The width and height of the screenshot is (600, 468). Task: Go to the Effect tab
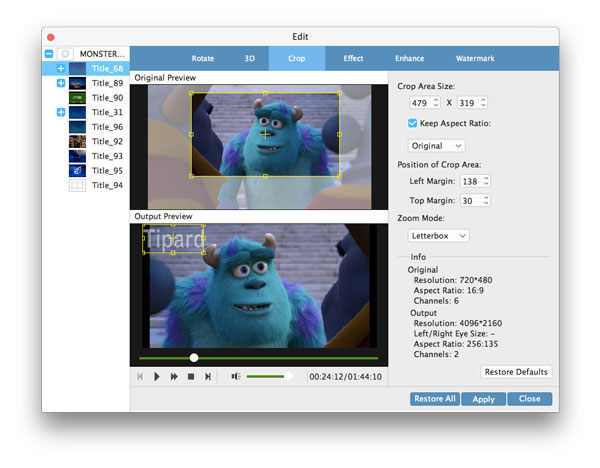(353, 59)
